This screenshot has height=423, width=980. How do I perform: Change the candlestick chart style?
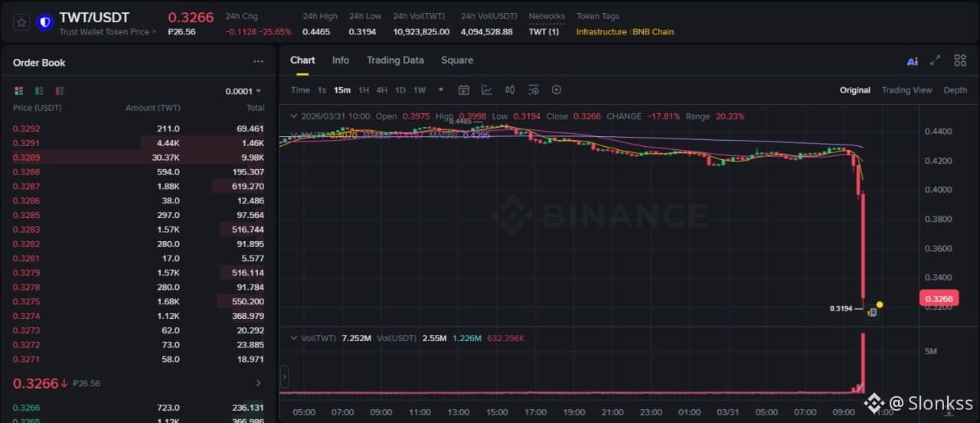point(510,89)
